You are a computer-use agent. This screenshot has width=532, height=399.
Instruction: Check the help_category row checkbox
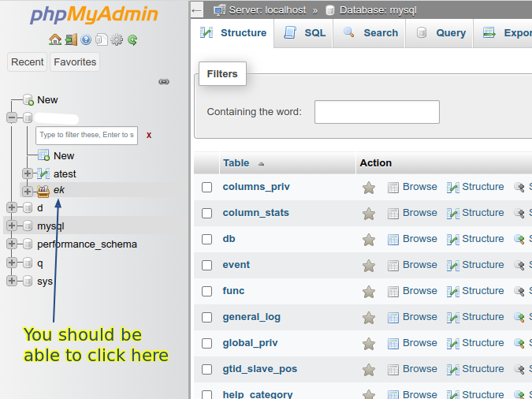[x=207, y=394]
